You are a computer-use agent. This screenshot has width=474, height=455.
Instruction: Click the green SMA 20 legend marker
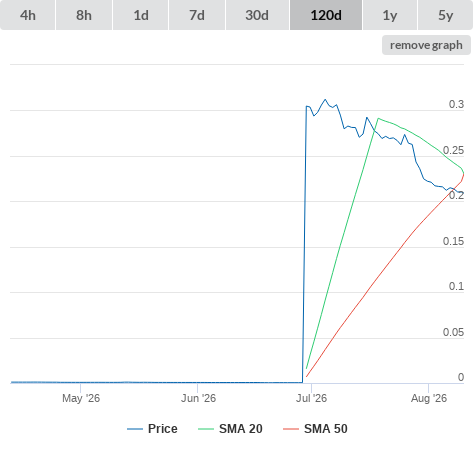click(206, 429)
